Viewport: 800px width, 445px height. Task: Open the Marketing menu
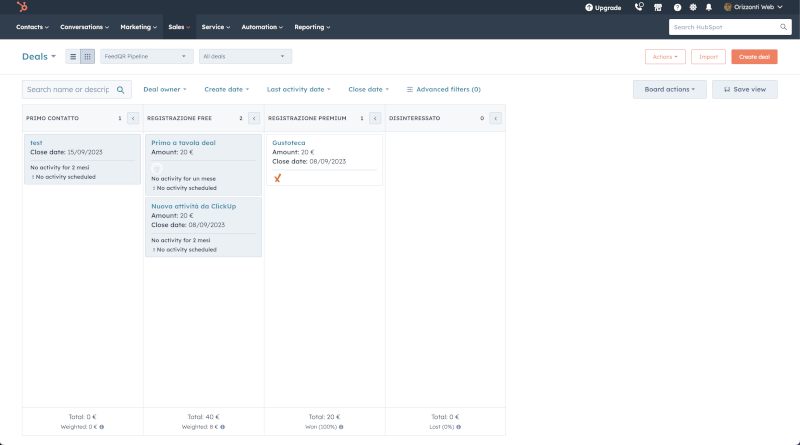click(x=138, y=27)
